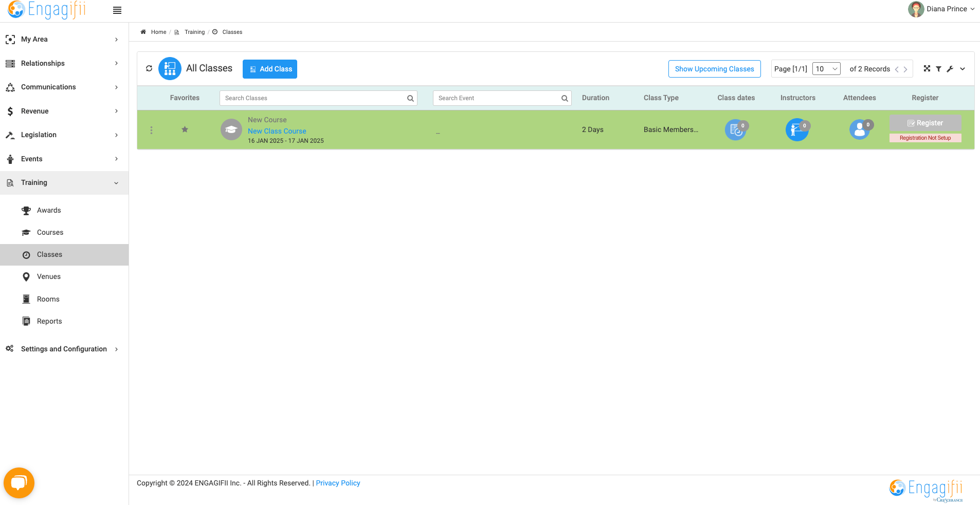Expand the Legislation menu

point(64,135)
